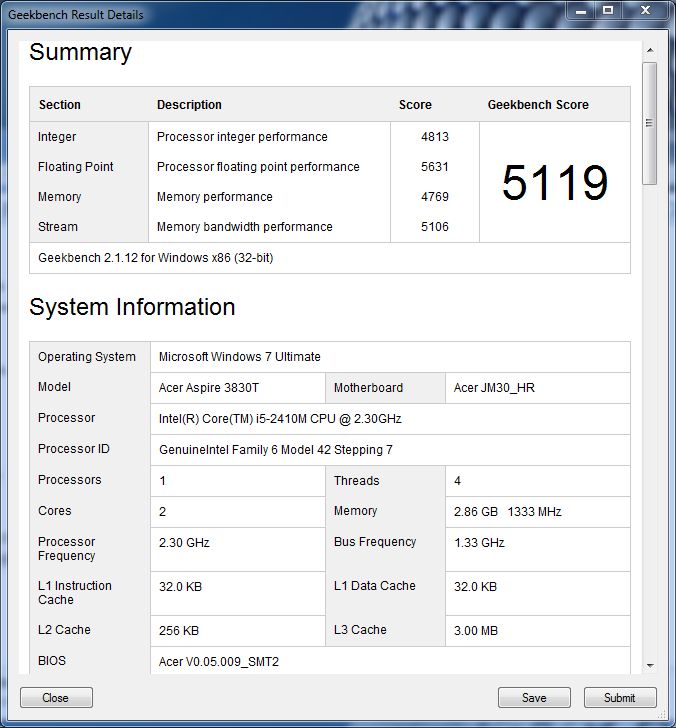The image size is (676, 728).
Task: Click 'Processor integer performance' description
Action: tap(242, 136)
